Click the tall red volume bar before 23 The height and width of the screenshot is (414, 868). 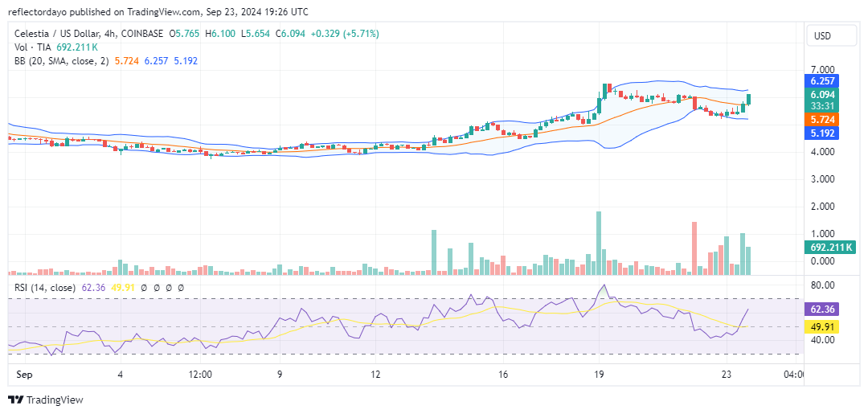694,248
